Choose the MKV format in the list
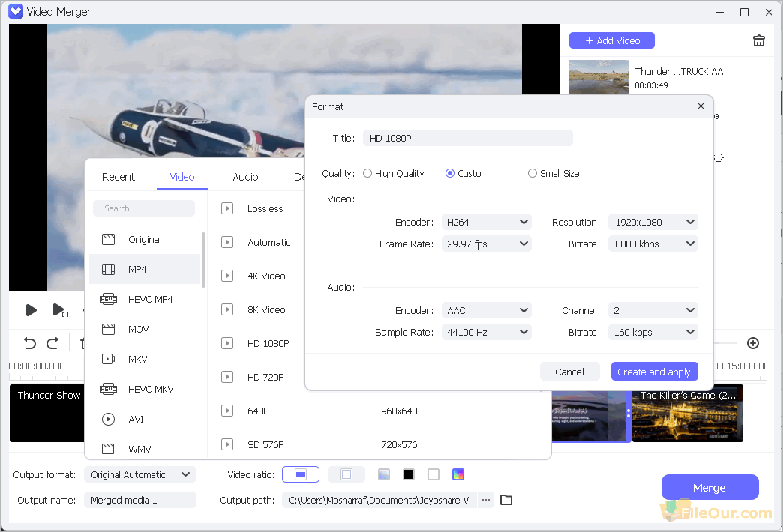 pos(137,359)
